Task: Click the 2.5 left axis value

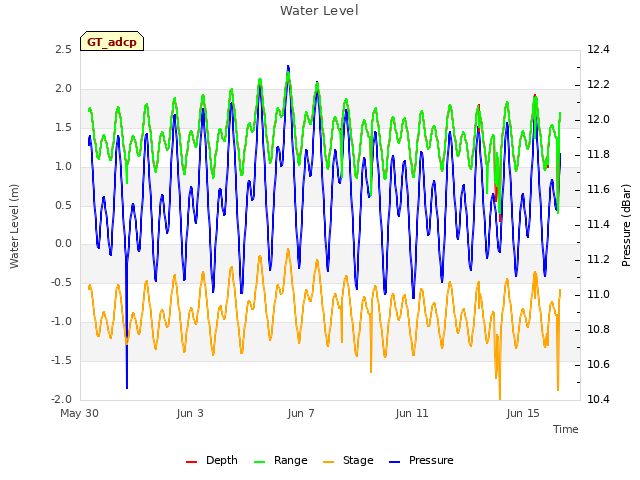Action: click(x=63, y=49)
